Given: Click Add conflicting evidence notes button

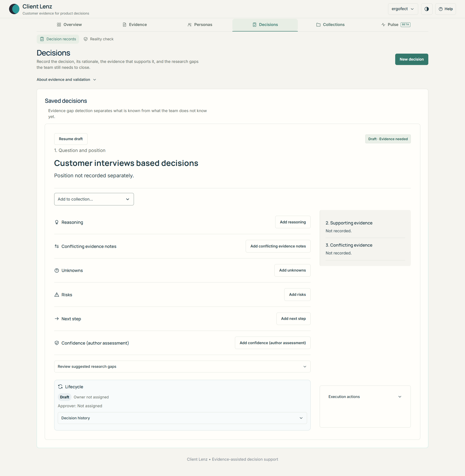Looking at the screenshot, I should [x=278, y=246].
